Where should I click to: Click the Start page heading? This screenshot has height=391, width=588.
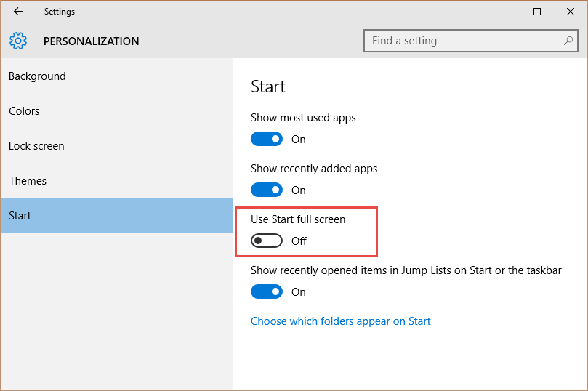268,86
